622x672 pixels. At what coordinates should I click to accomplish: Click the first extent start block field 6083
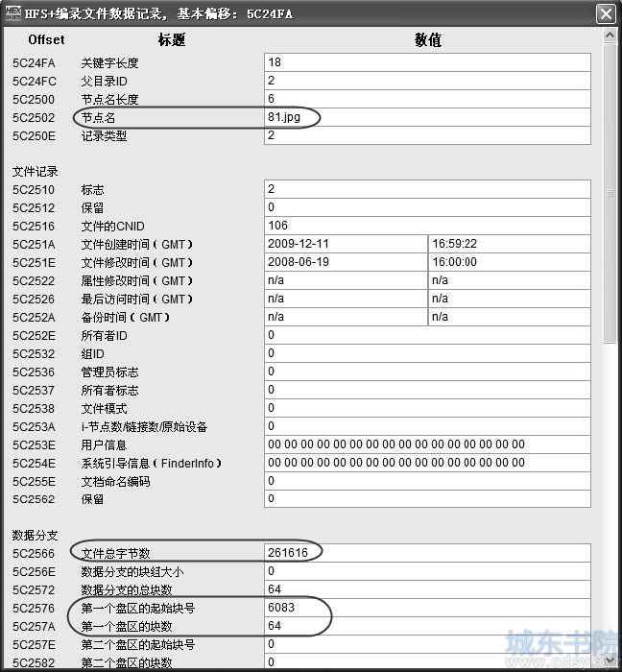tap(427, 608)
